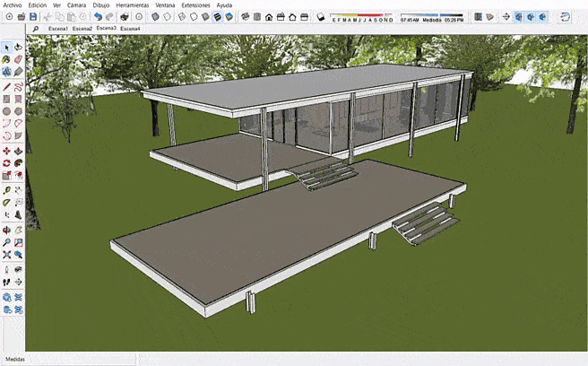Activate the Move tool with red arrows

(6, 151)
